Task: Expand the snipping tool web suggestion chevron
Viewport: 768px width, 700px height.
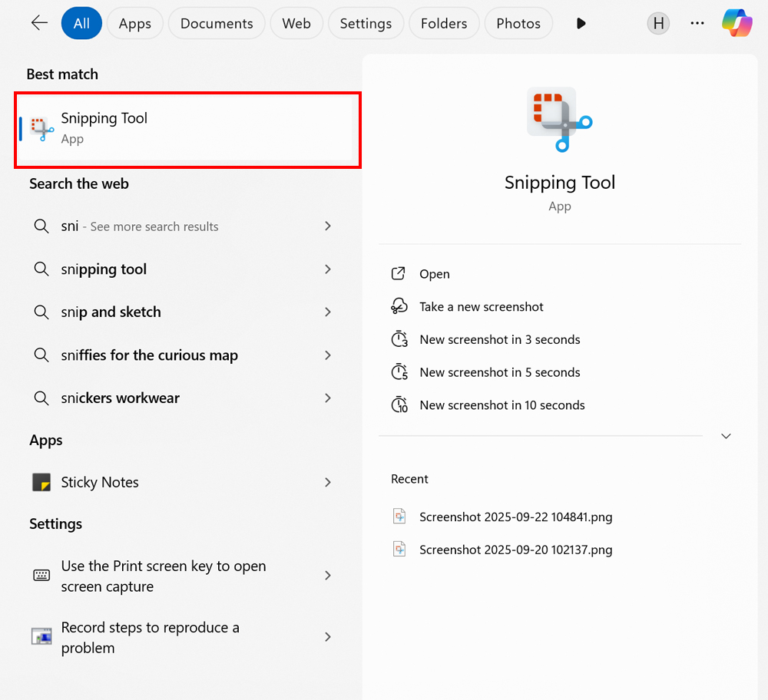Action: coord(328,269)
